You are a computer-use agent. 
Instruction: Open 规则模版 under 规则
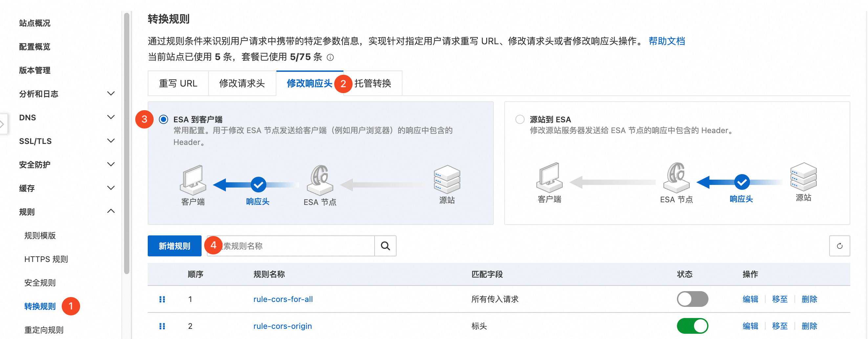(x=40, y=235)
